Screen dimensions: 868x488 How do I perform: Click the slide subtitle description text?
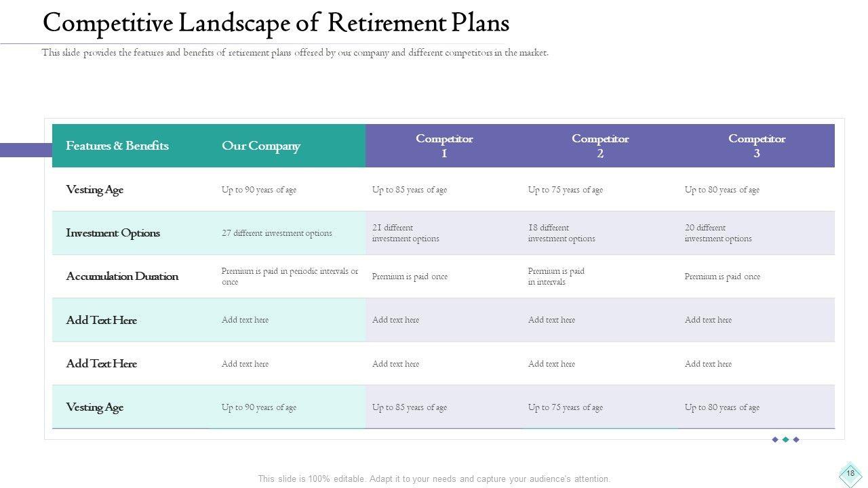click(x=295, y=53)
